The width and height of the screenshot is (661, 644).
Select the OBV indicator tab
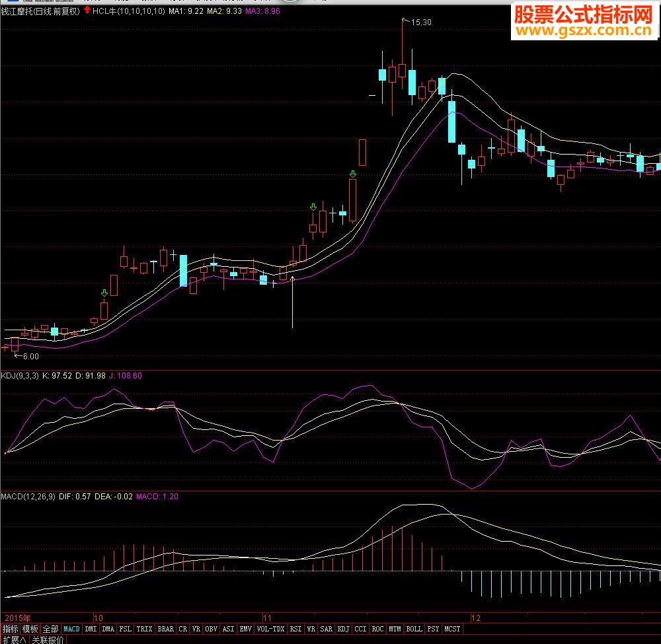click(211, 629)
